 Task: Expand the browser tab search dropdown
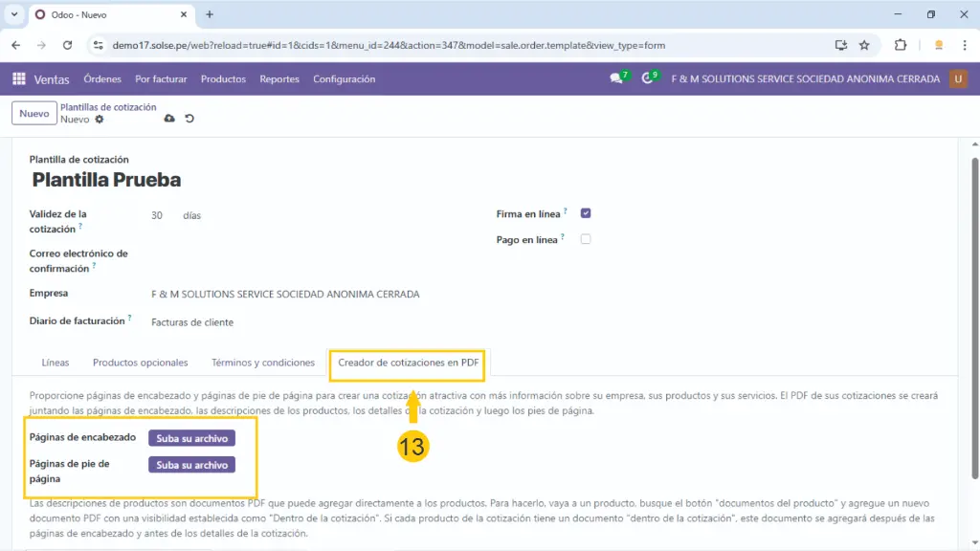13,14
